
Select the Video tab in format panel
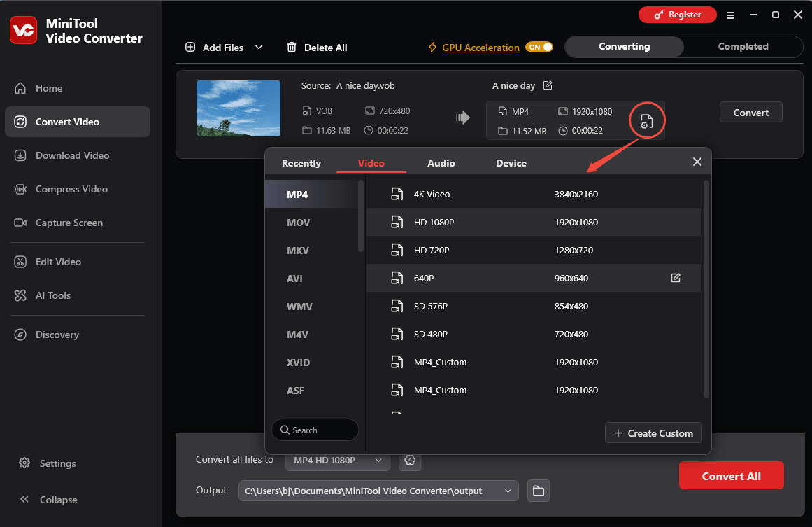coord(371,163)
